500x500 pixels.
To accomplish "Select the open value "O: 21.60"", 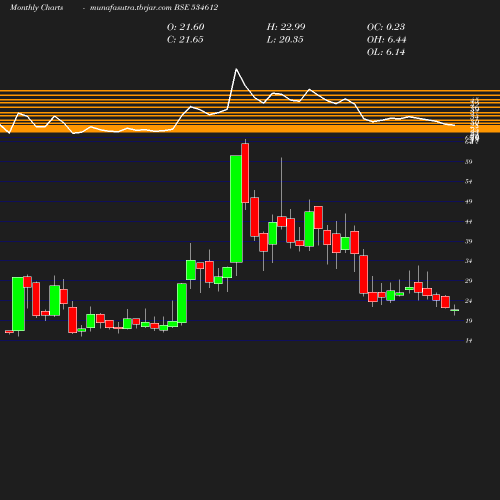I will 186,27.
